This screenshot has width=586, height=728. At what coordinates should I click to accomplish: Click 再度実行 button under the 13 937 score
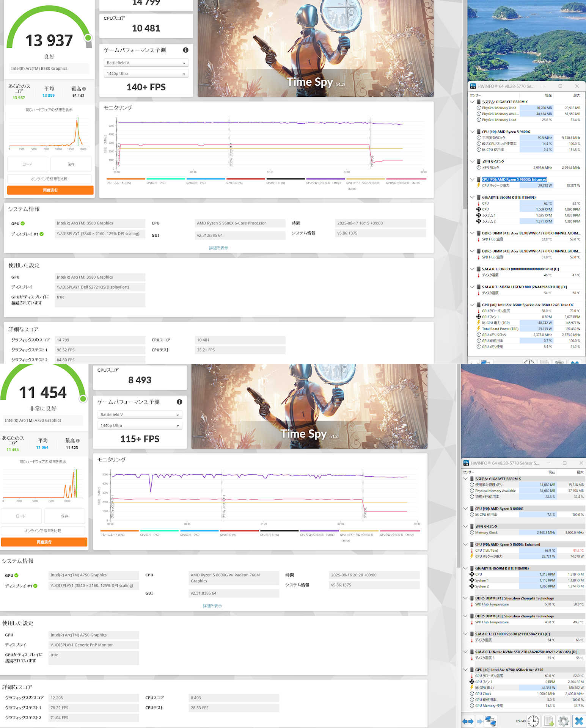click(50, 190)
